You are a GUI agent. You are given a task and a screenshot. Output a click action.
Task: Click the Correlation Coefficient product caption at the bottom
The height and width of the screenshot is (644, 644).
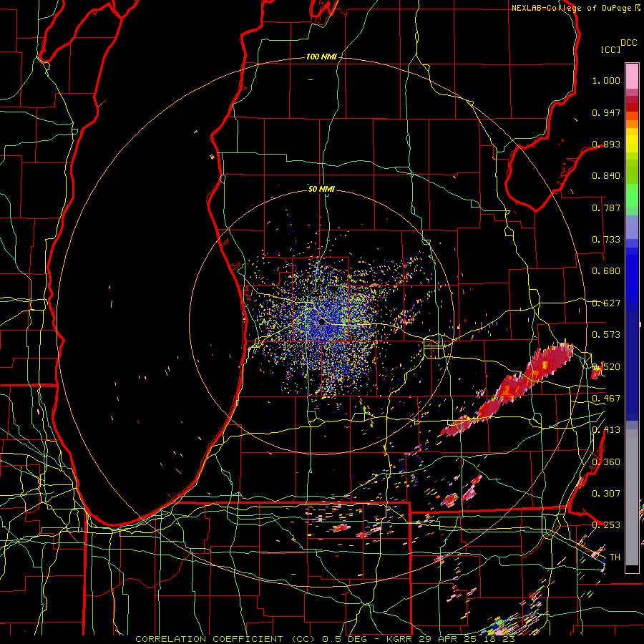coord(325,639)
